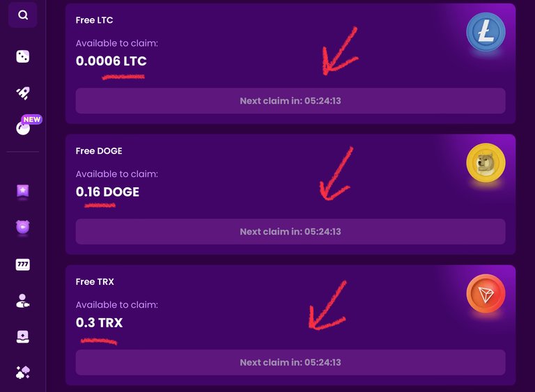
Task: Click the Free LTC next claim button
Action: (290, 101)
